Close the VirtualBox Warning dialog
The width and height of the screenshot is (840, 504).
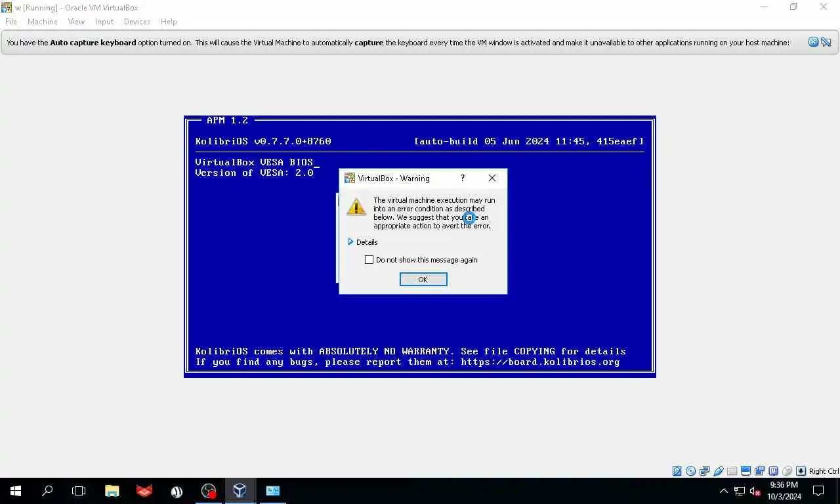(492, 178)
